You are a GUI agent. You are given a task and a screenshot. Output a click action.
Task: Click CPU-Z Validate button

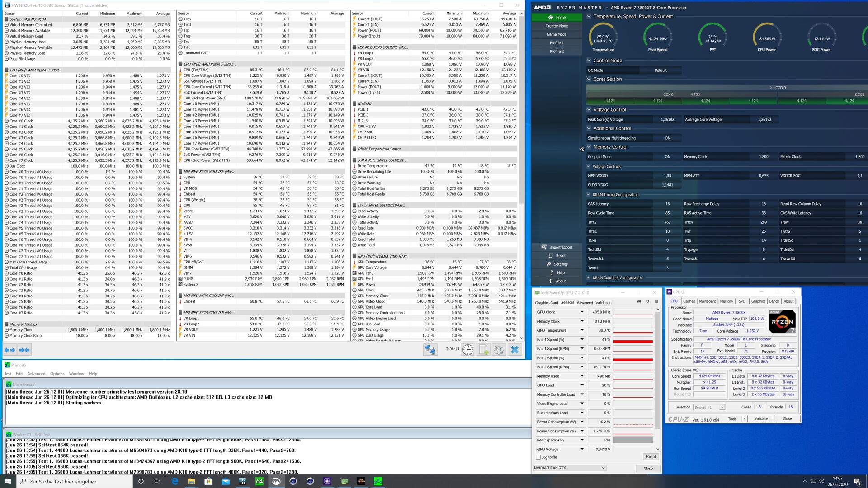point(761,419)
